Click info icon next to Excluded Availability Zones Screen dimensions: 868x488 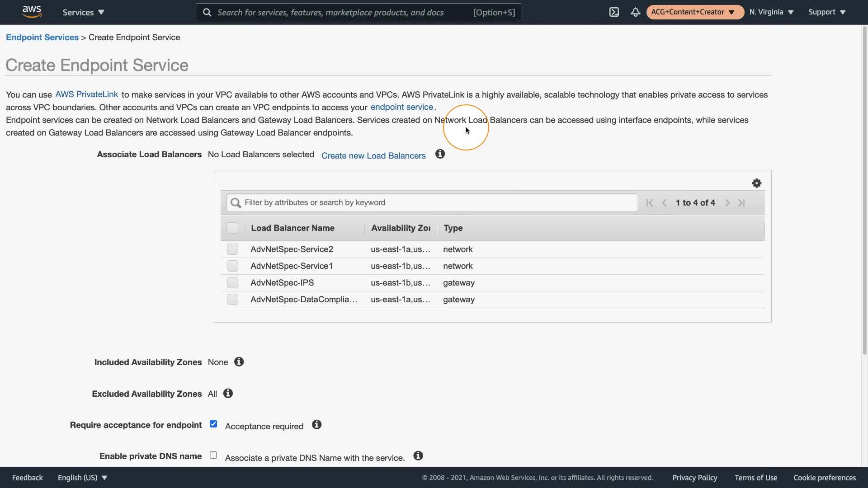coord(228,394)
